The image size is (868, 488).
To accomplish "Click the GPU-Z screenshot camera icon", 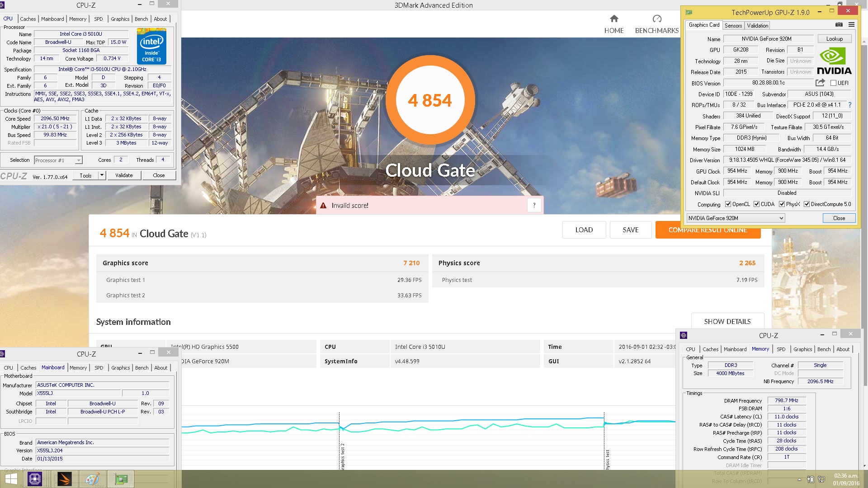I will point(839,25).
